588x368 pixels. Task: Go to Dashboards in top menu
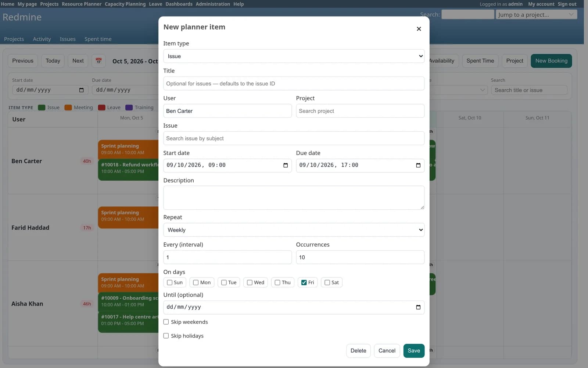click(x=179, y=4)
